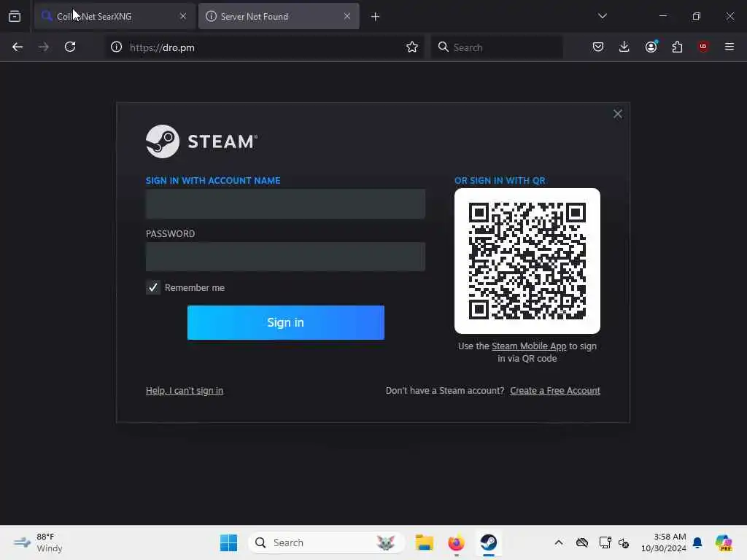Open the Downloads panel
Screen dimensions: 747x560
pos(624,47)
